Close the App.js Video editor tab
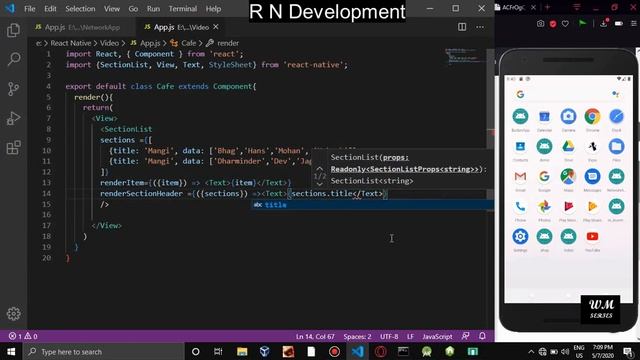640x360 pixels. pos(216,27)
